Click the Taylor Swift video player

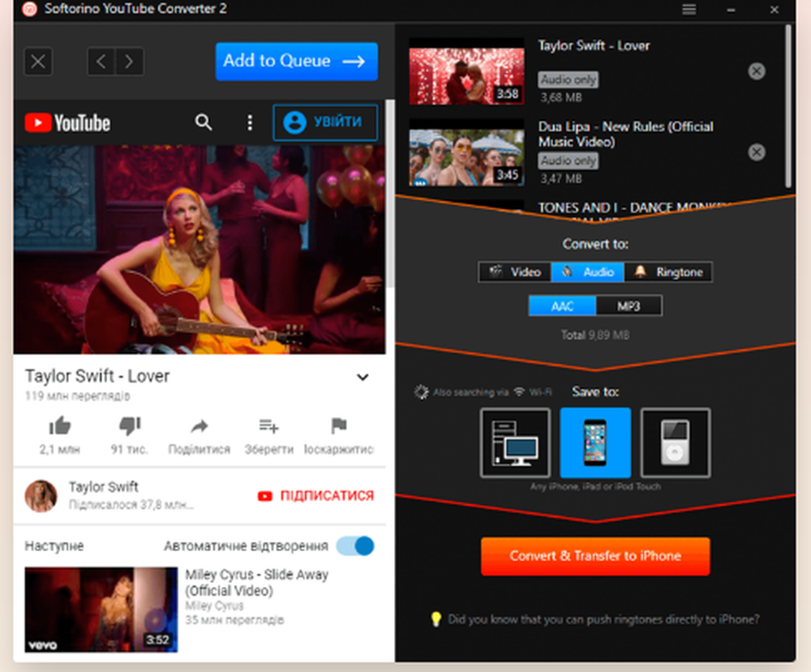(200, 250)
